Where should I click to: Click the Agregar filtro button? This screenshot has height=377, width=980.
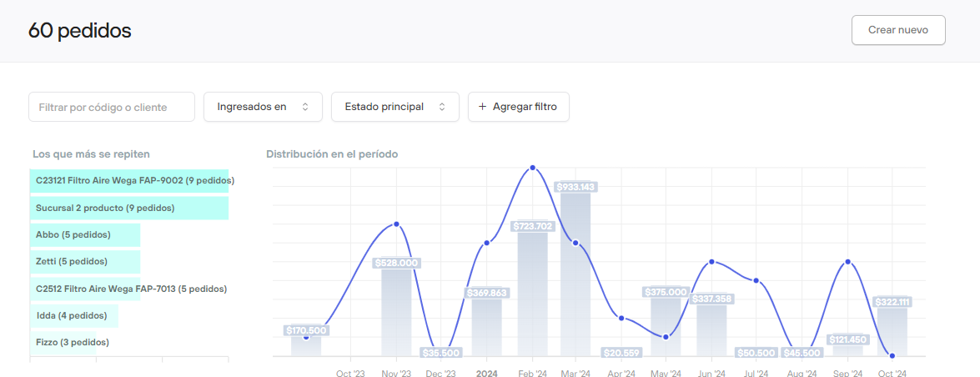(x=518, y=107)
